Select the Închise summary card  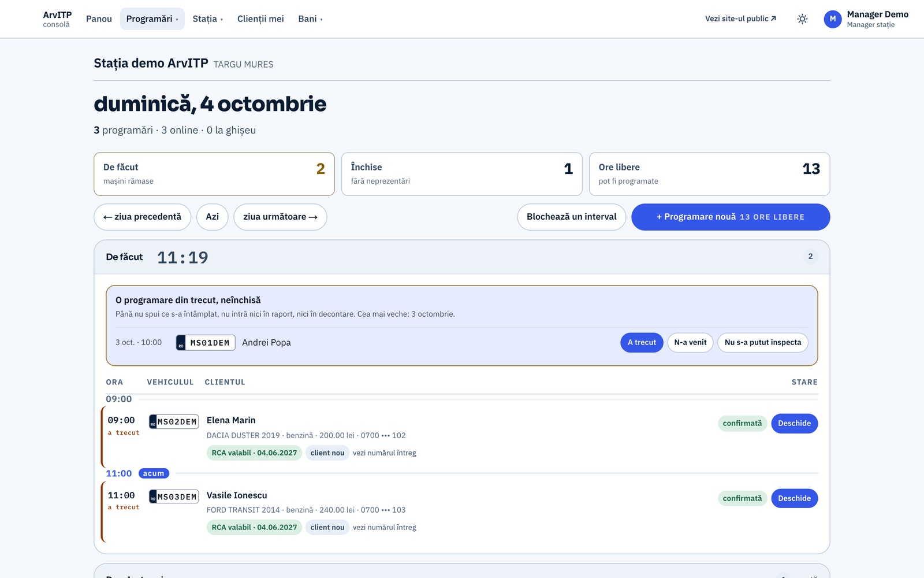461,174
